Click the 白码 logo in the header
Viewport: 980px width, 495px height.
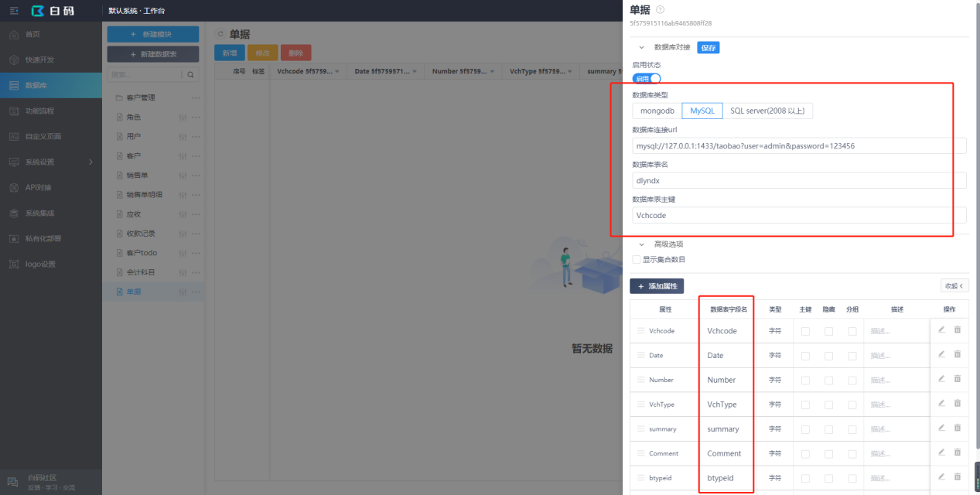point(53,11)
